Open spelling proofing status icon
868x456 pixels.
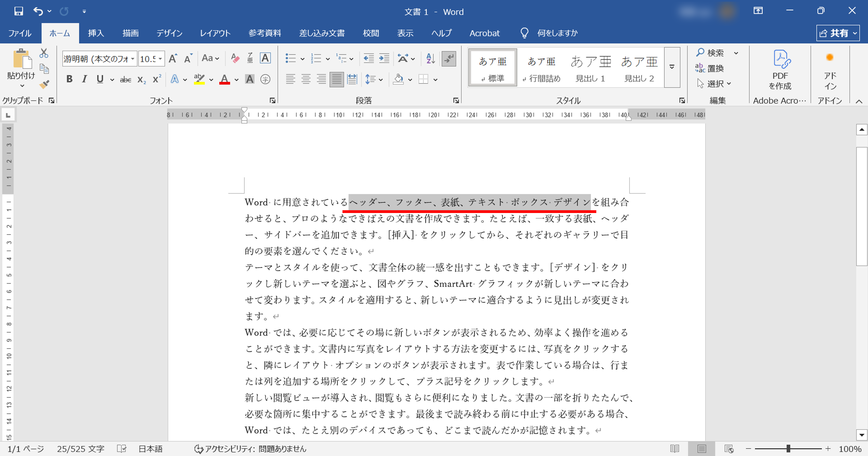tap(122, 449)
